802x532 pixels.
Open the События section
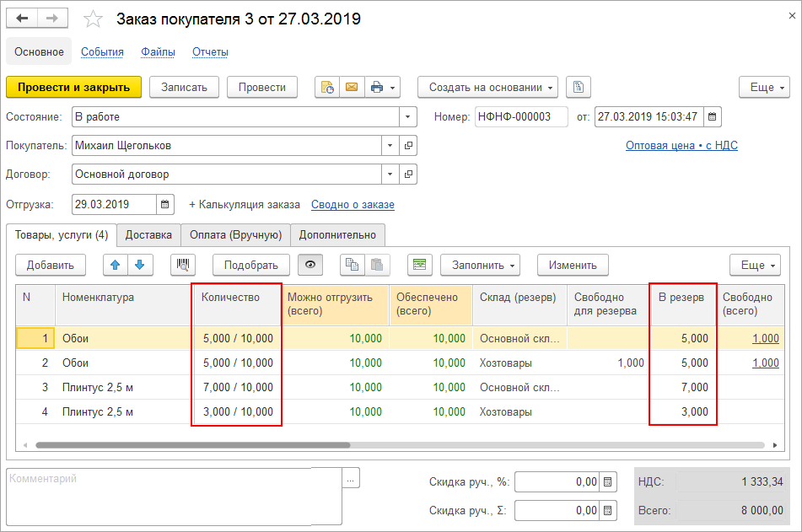click(102, 52)
